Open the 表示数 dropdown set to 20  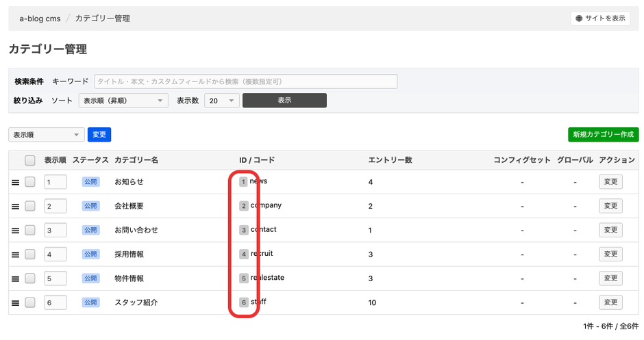[222, 101]
